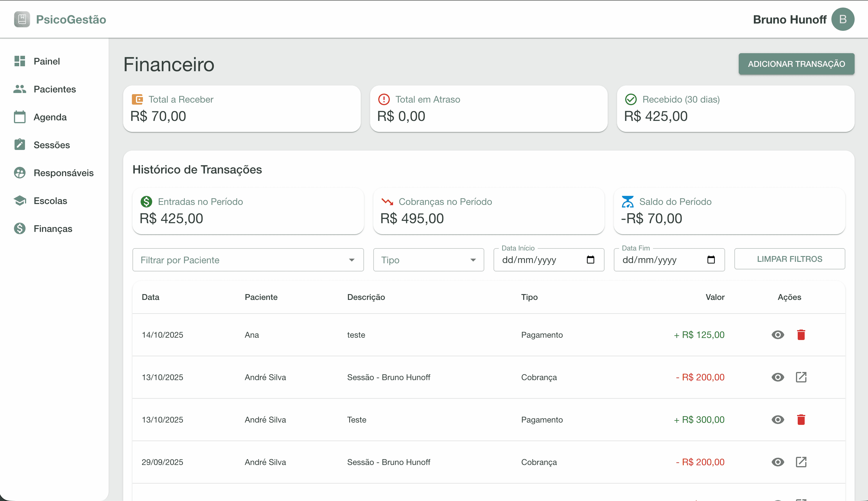The width and height of the screenshot is (868, 501).
Task: View details of Ana's payment transaction
Action: [778, 334]
